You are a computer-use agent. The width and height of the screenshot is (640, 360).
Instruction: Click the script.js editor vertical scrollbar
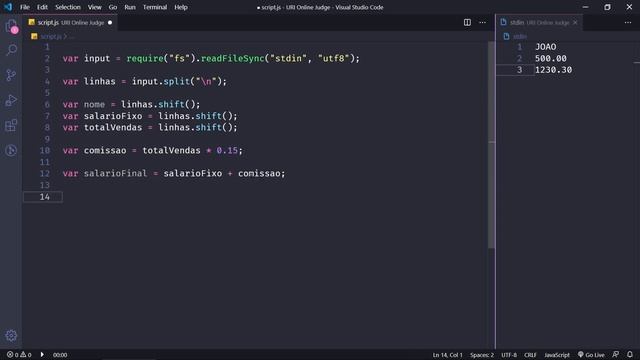click(x=491, y=145)
